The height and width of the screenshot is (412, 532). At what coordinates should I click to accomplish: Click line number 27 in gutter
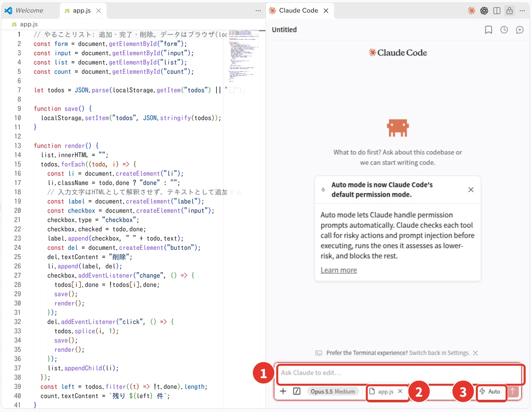[17, 275]
